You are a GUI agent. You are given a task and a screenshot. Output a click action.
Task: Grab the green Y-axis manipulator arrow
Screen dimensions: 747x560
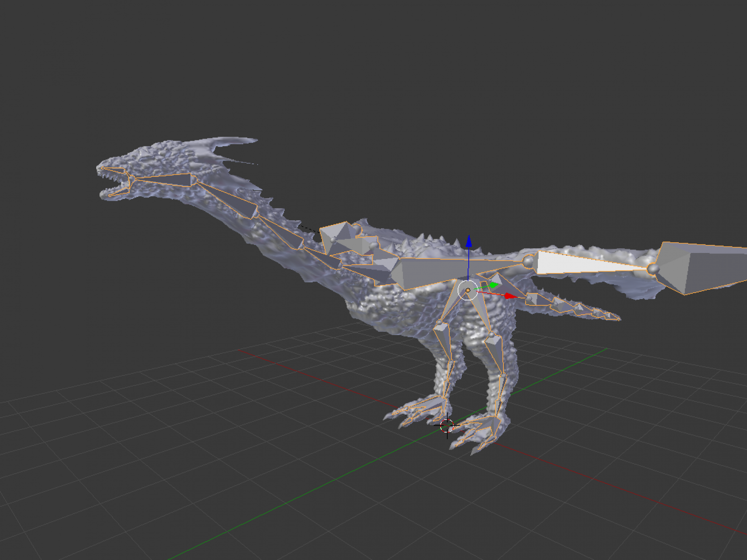pos(493,285)
